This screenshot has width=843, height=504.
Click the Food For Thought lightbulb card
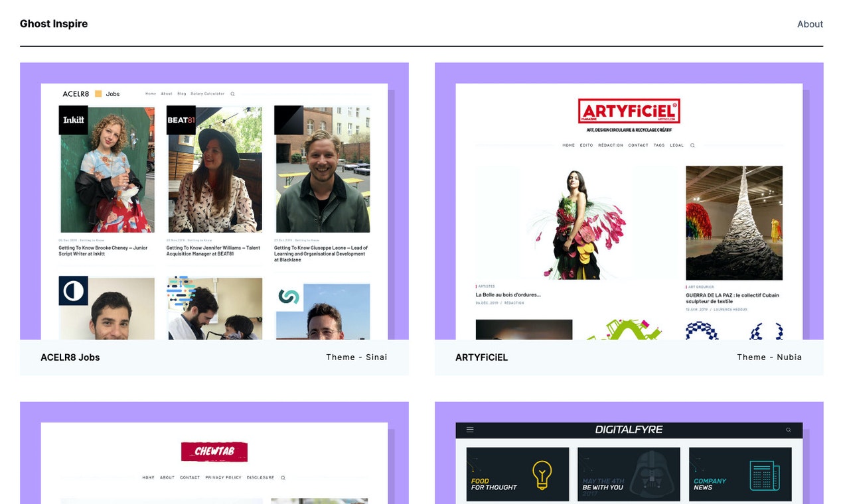pyautogui.click(x=518, y=474)
